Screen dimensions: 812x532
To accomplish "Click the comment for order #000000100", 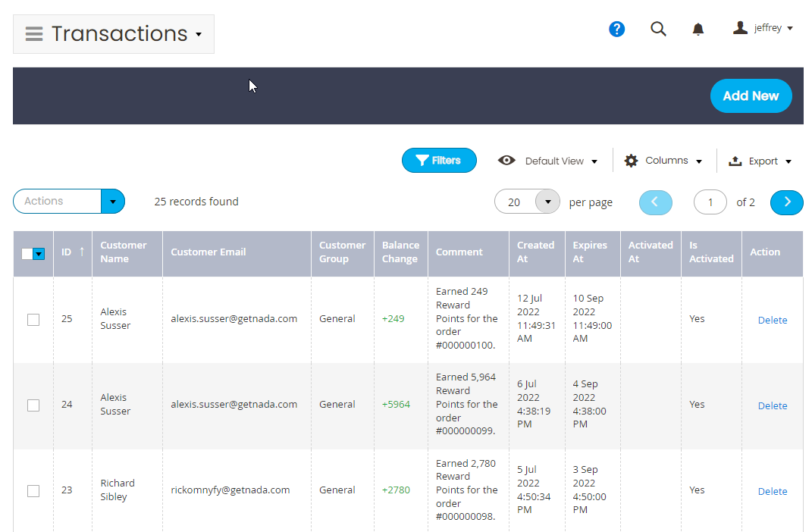I will (466, 318).
